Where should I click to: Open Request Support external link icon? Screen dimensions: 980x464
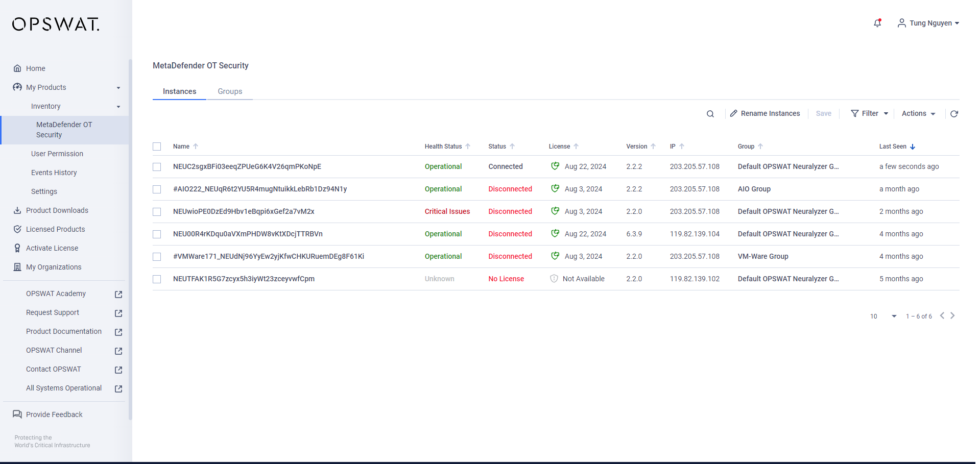(x=118, y=313)
